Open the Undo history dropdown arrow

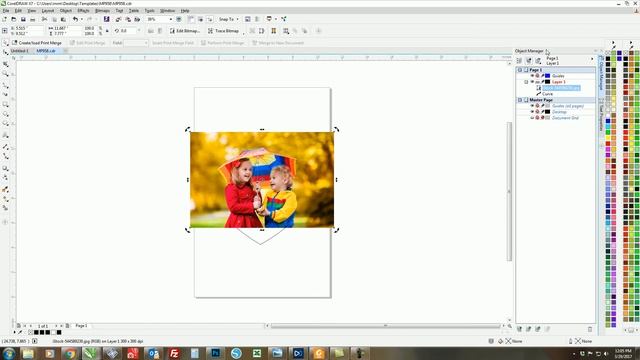81,19
